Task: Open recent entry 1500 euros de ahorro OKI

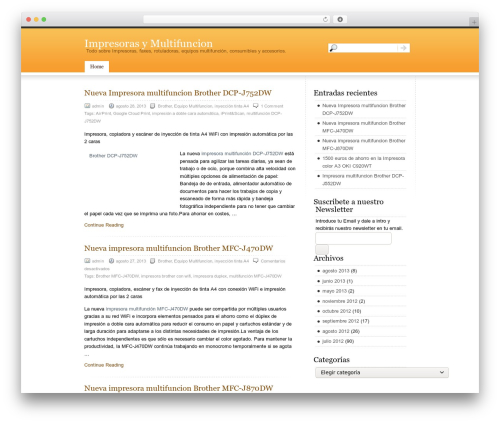Action: [x=363, y=162]
